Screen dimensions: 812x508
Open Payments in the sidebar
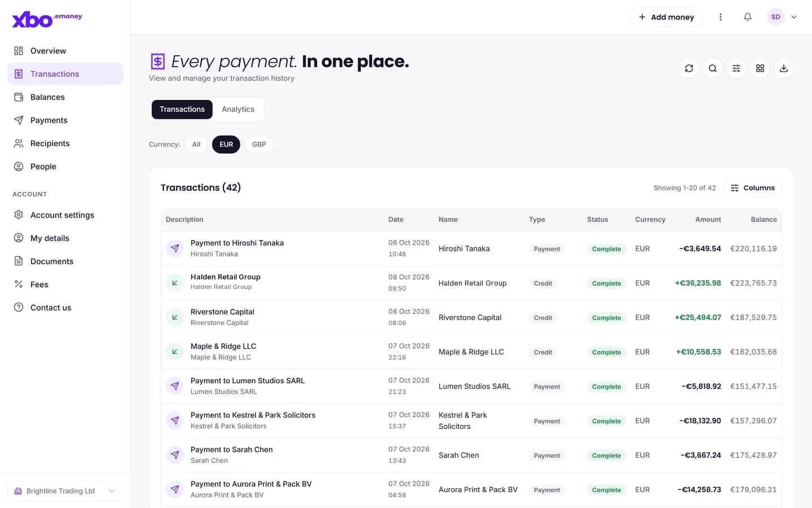65,120
